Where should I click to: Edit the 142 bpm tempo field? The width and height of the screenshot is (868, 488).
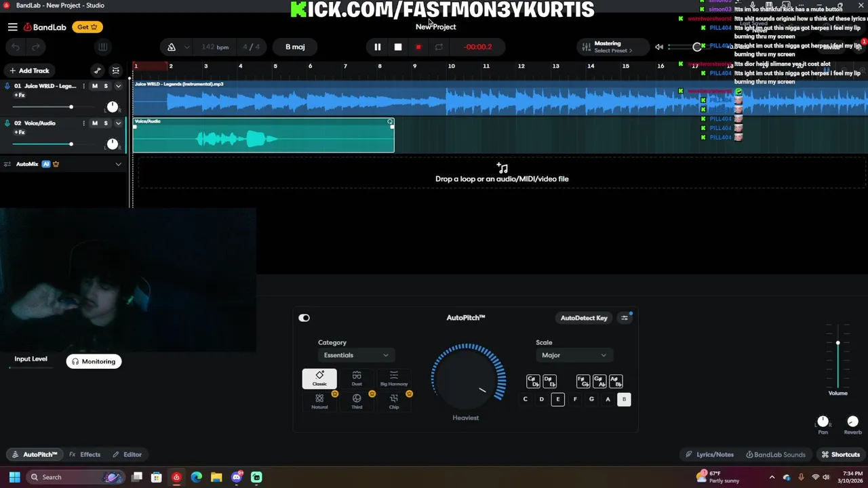click(215, 47)
